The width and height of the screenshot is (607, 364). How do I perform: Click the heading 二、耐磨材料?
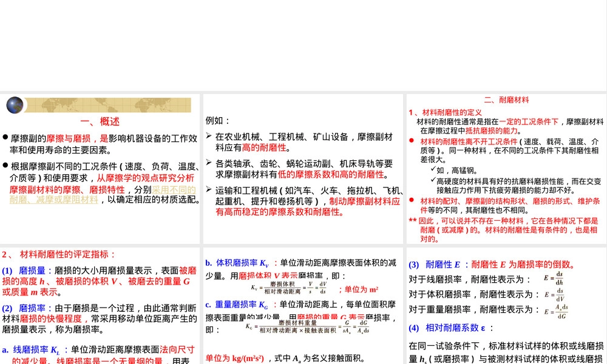(506, 100)
